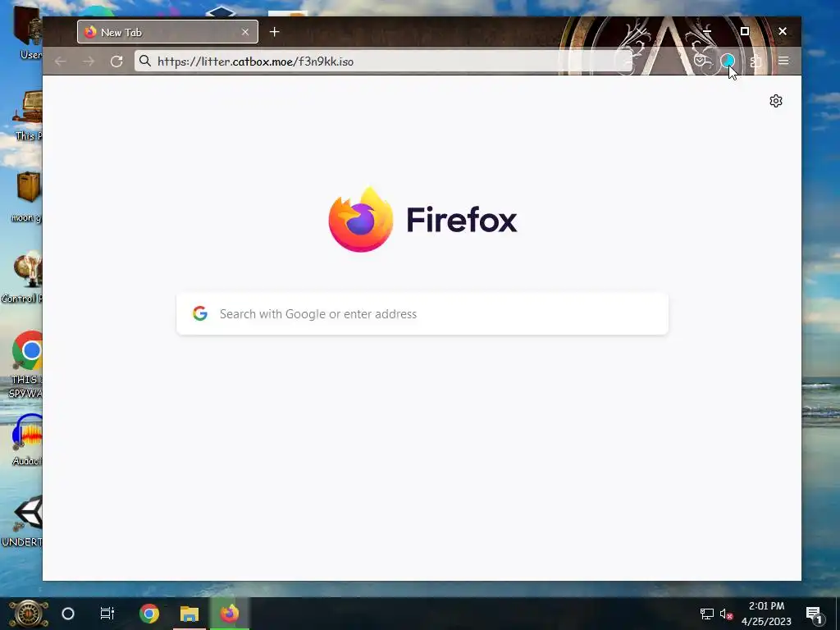
Task: Open the Firefox account profile icon
Action: (x=728, y=61)
